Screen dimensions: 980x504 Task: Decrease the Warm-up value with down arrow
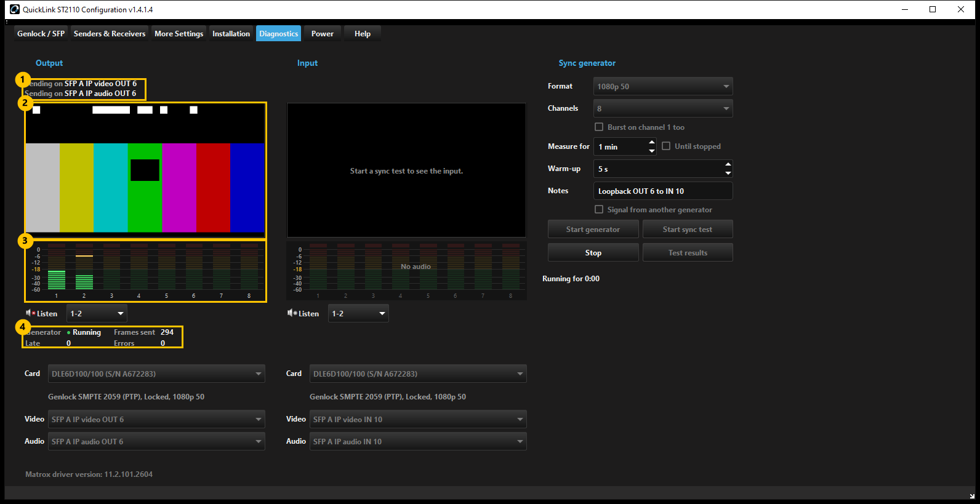[x=728, y=173]
